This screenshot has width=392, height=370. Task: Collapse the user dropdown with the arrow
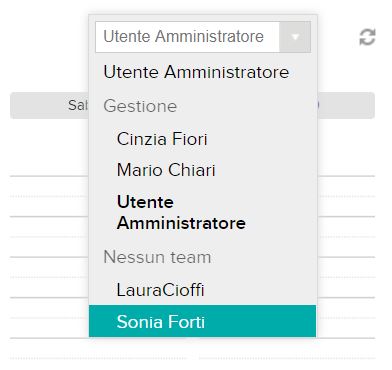pyautogui.click(x=295, y=37)
